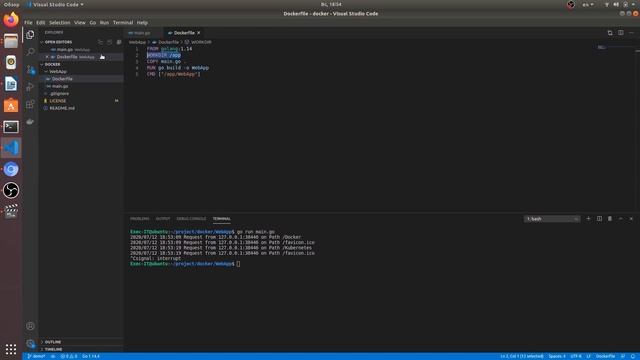Image resolution: width=640 pixels, height=360 pixels.
Task: Open the Terminal menu
Action: [123, 22]
